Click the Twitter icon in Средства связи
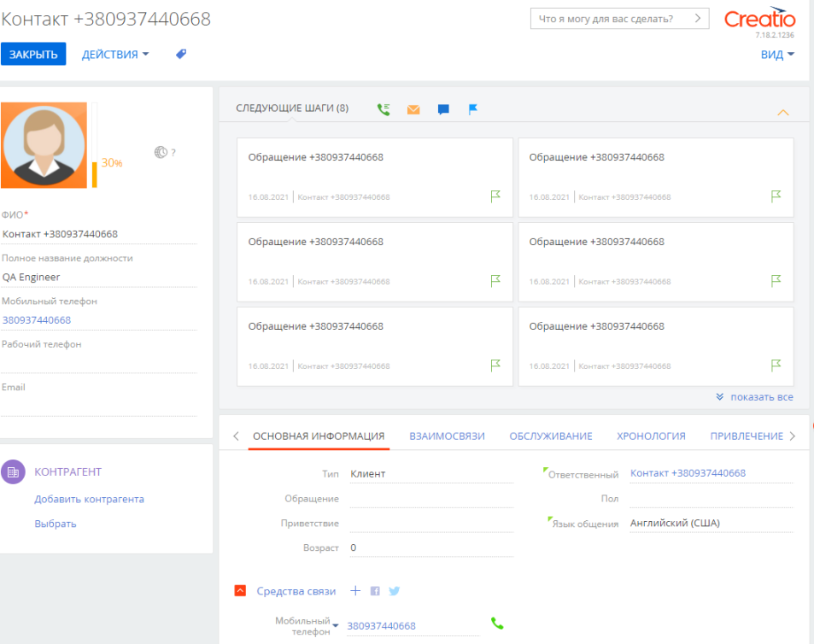The height and width of the screenshot is (644, 814). (395, 591)
